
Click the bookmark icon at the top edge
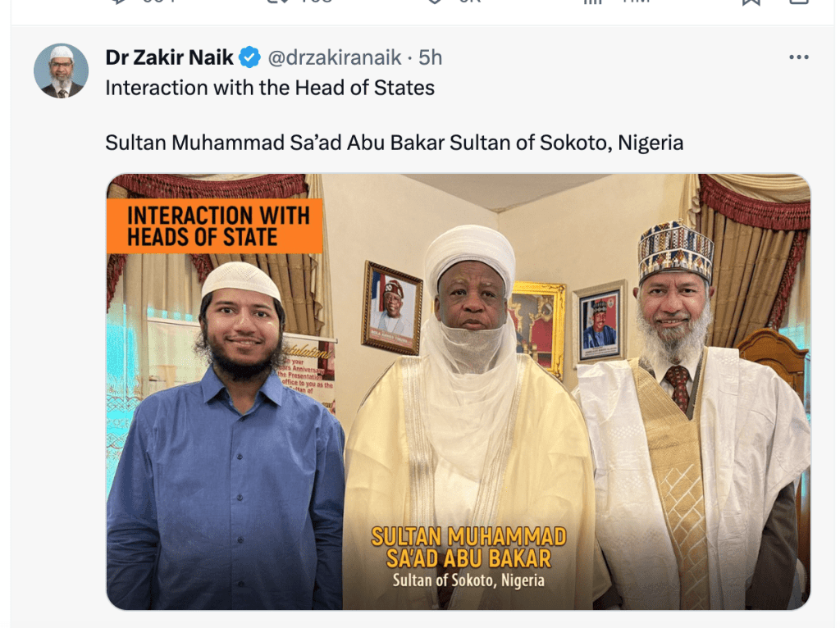751,2
